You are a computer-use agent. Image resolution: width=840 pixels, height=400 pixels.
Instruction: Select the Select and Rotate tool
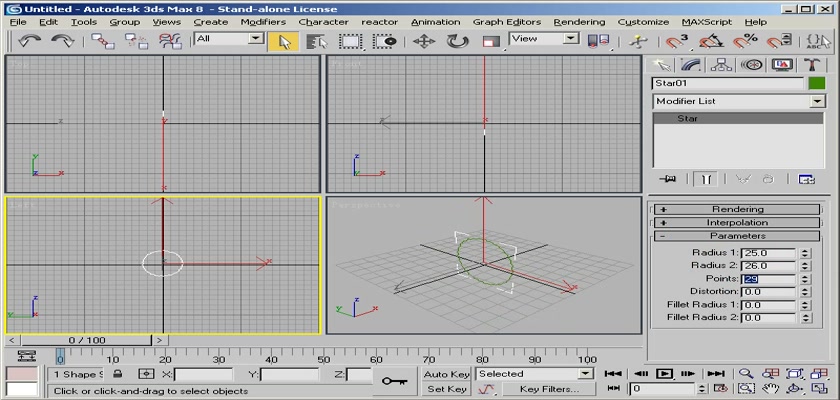pos(458,41)
